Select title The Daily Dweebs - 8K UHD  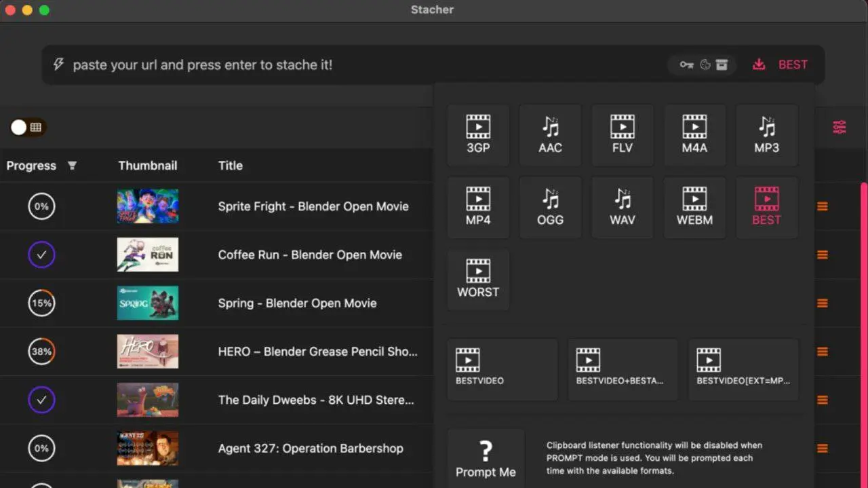(316, 400)
